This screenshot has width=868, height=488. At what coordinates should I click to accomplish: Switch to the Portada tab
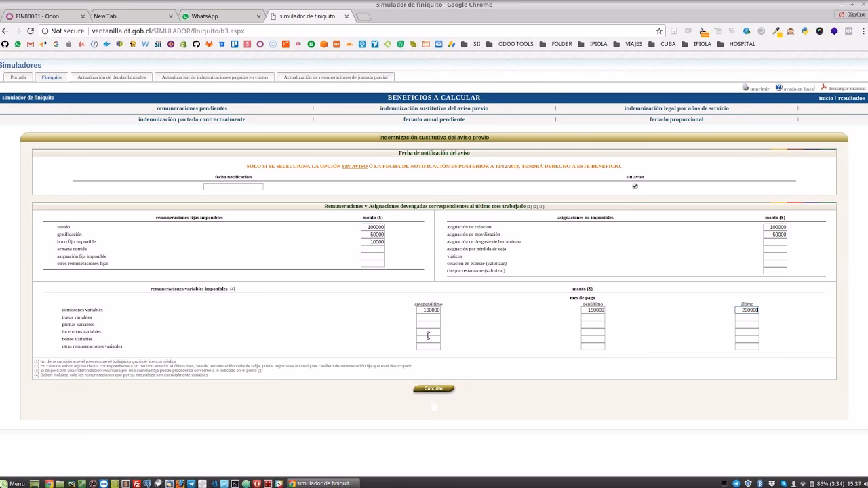click(18, 77)
